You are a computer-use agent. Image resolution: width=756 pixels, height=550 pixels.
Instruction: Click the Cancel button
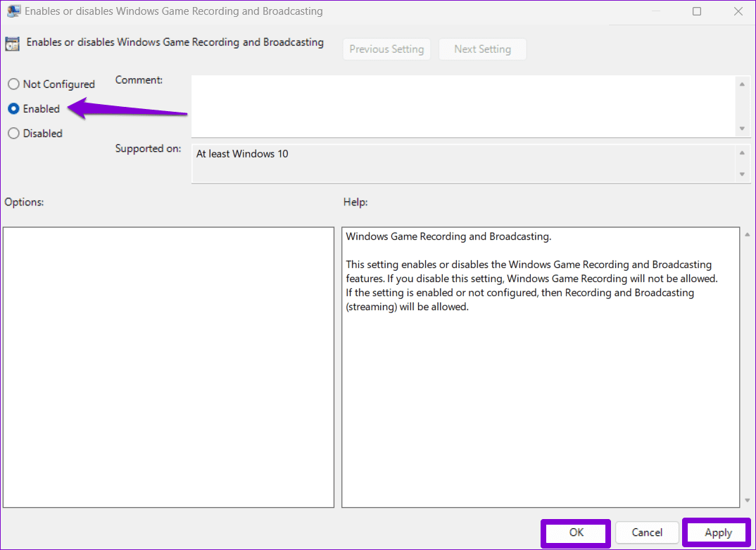pos(646,532)
